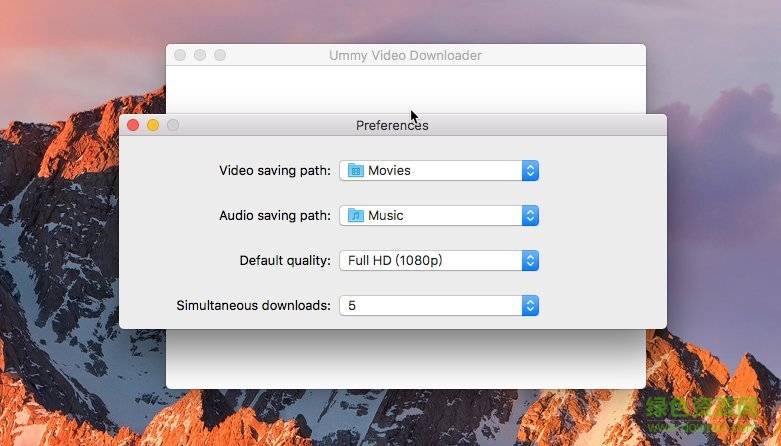Click the blank white area of Ummy window
Image resolution: width=781 pixels, height=446 pixels.
tap(300, 90)
